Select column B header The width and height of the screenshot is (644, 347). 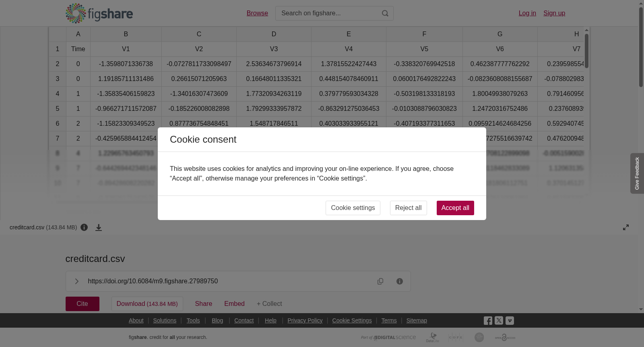tap(126, 34)
